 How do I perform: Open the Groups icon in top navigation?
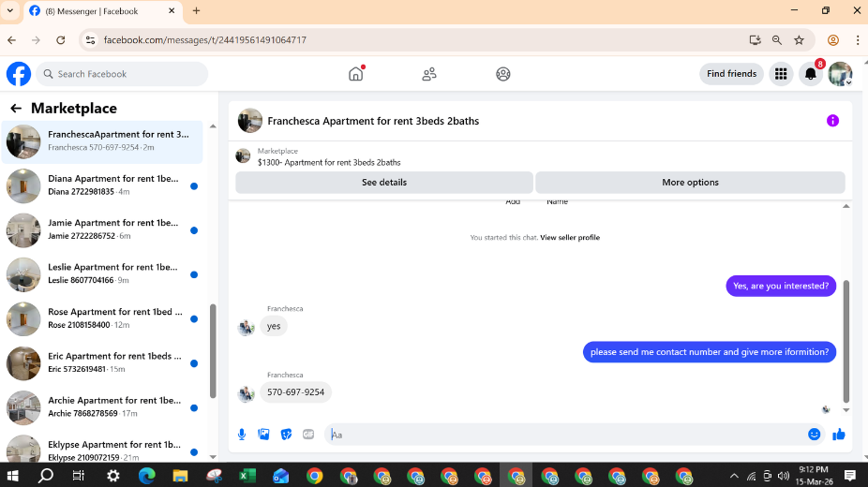pyautogui.click(x=502, y=74)
